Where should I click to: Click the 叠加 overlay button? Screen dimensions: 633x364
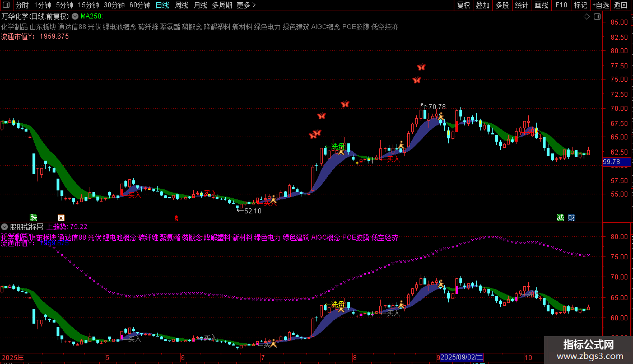tap(482, 5)
